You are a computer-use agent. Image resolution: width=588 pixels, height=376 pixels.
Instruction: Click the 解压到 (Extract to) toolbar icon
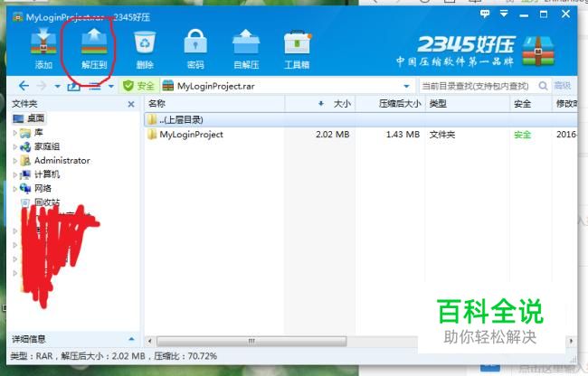click(x=94, y=49)
